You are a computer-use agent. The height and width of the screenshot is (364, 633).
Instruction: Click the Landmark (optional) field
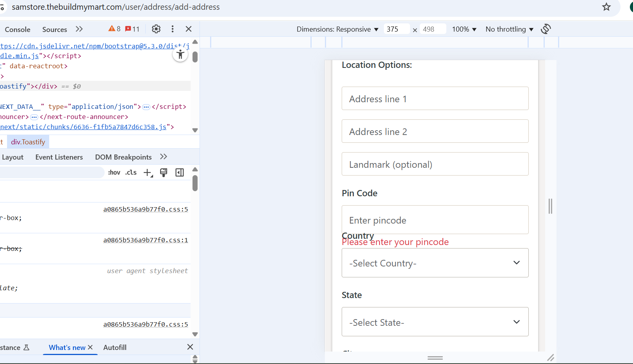(435, 164)
